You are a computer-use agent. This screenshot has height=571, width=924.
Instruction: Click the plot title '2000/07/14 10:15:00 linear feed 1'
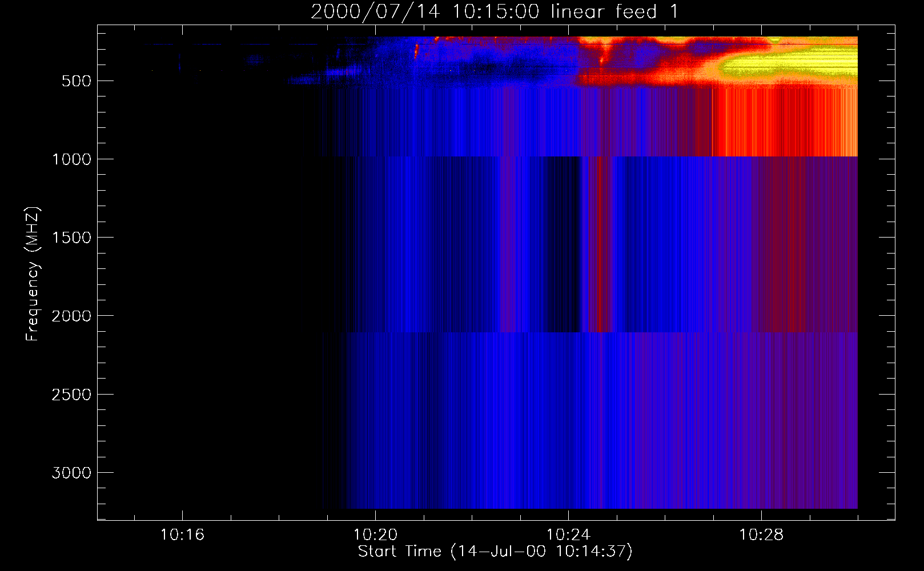tap(495, 11)
